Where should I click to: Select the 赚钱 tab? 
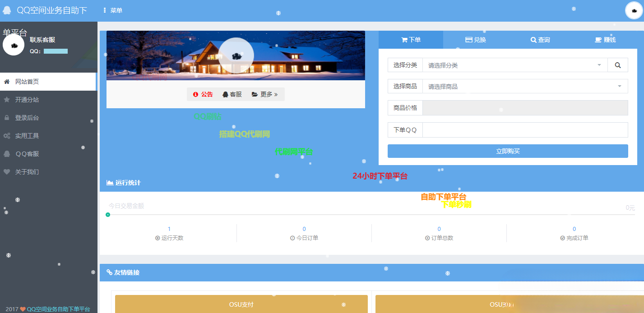[x=605, y=39]
